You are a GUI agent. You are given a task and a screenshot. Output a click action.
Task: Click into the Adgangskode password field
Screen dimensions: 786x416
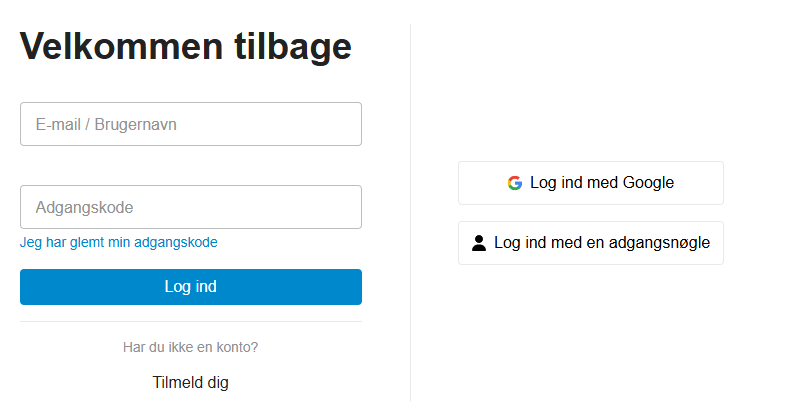190,207
